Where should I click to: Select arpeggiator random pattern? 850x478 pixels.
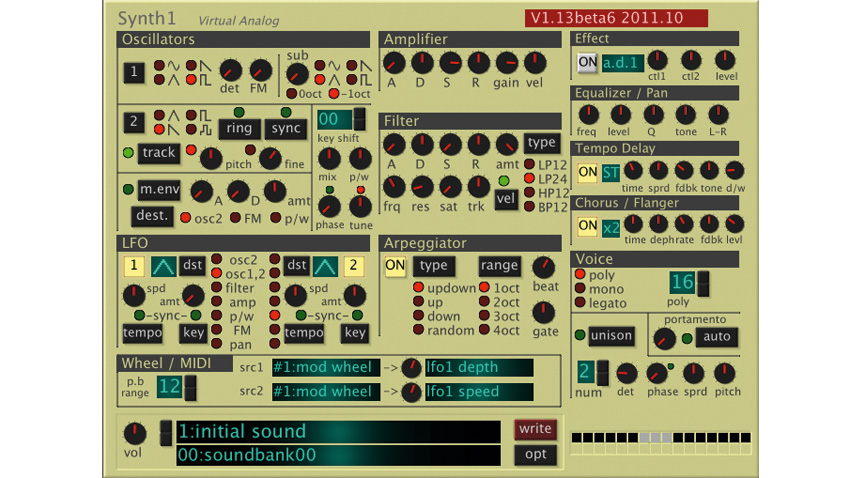point(418,330)
